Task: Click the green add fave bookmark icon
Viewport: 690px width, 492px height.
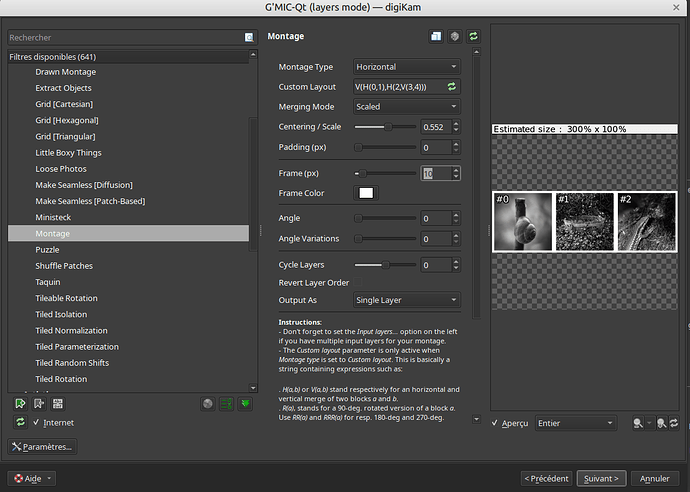Action: pyautogui.click(x=20, y=404)
